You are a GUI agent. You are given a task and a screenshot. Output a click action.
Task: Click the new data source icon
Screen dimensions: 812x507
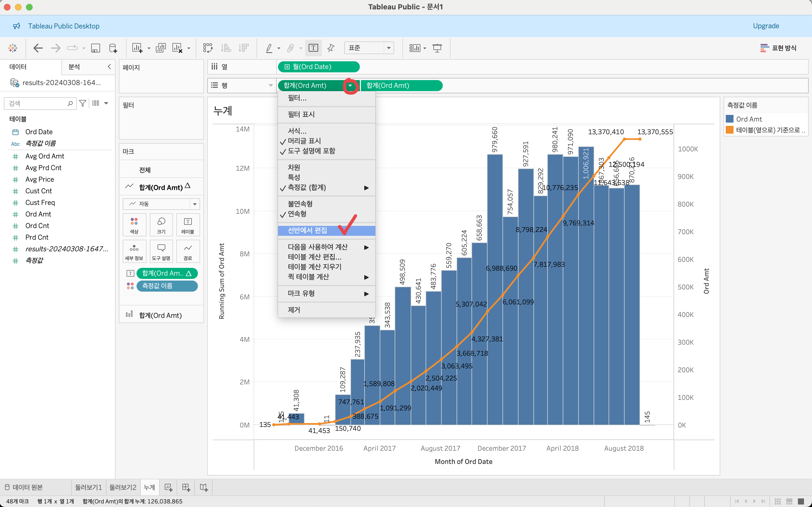point(113,48)
